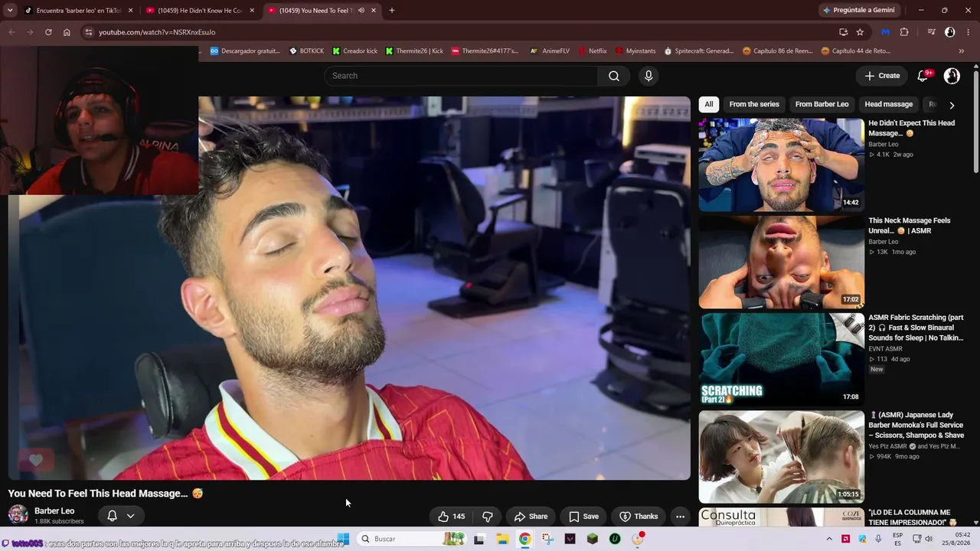Select the All filter chip

[709, 104]
